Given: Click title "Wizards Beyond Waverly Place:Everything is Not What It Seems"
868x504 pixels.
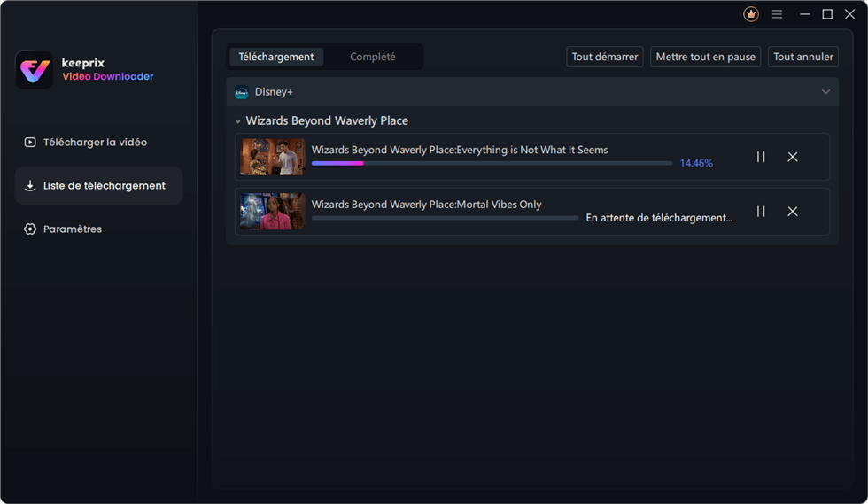Looking at the screenshot, I should click(460, 150).
